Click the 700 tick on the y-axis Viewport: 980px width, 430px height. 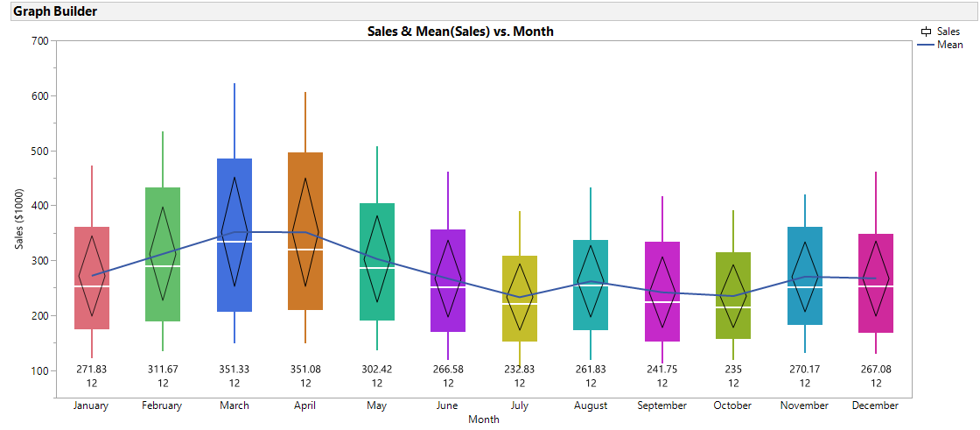click(x=38, y=40)
